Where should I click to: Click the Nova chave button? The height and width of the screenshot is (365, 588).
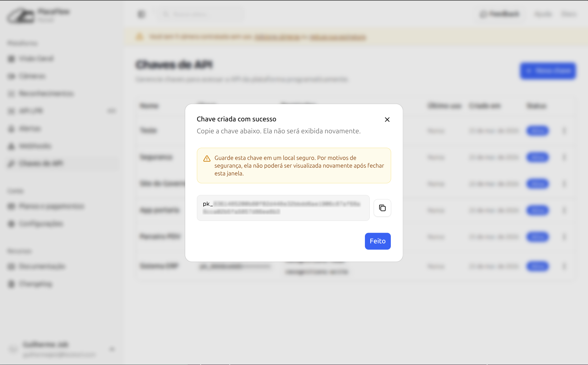548,71
